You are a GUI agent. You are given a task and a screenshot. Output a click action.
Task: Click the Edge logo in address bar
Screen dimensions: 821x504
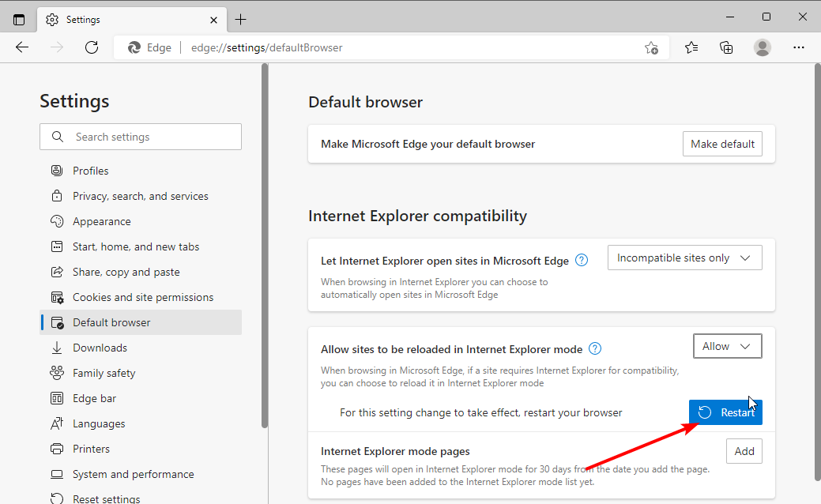pyautogui.click(x=134, y=47)
